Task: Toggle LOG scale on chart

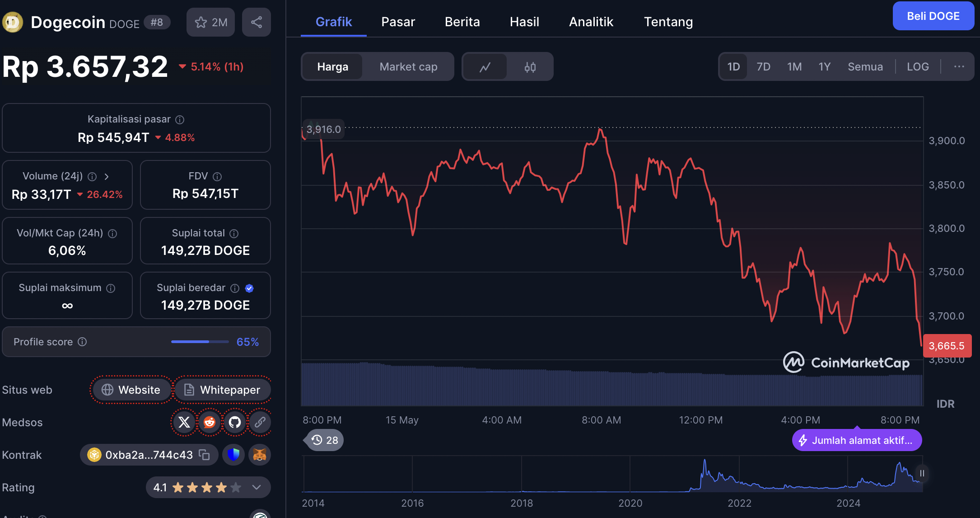Action: (x=918, y=67)
